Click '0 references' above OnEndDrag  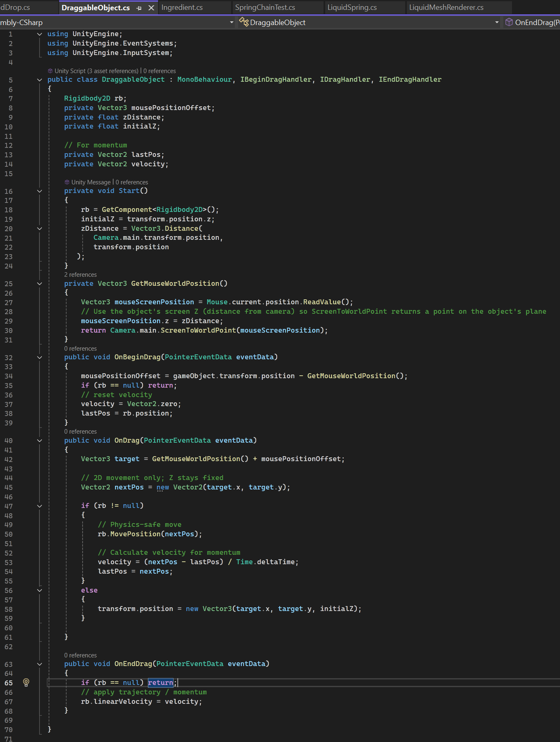(80, 655)
